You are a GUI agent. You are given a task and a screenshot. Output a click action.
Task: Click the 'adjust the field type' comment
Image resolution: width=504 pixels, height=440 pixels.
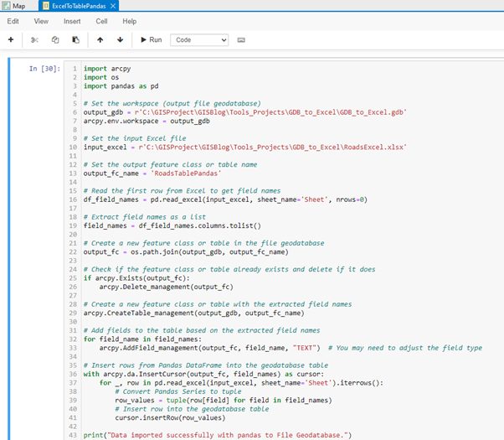click(x=440, y=348)
